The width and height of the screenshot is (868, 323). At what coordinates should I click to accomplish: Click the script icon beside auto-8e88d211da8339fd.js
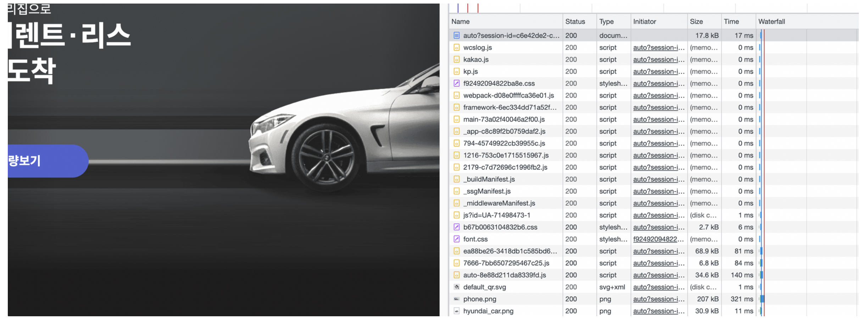tap(456, 275)
